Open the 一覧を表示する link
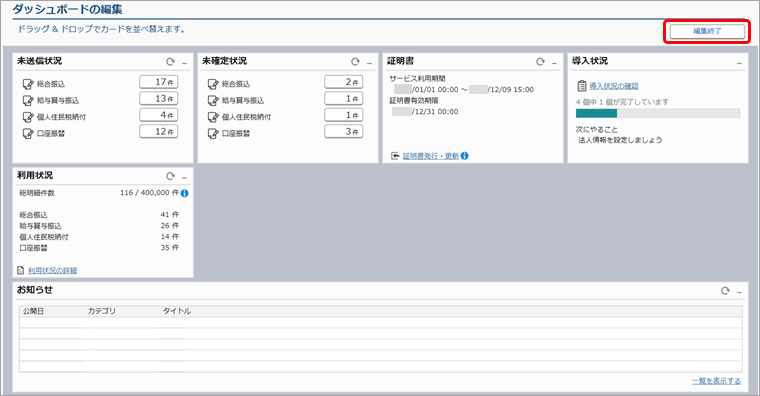 716,381
